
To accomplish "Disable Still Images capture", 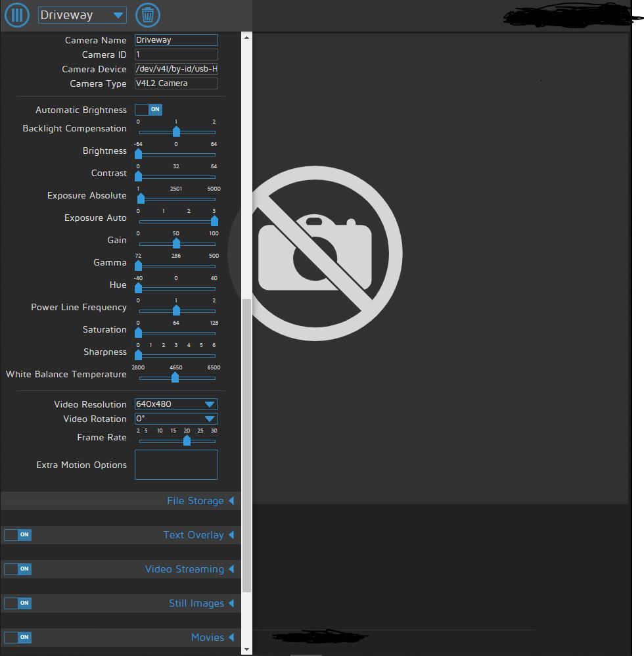I will click(17, 603).
